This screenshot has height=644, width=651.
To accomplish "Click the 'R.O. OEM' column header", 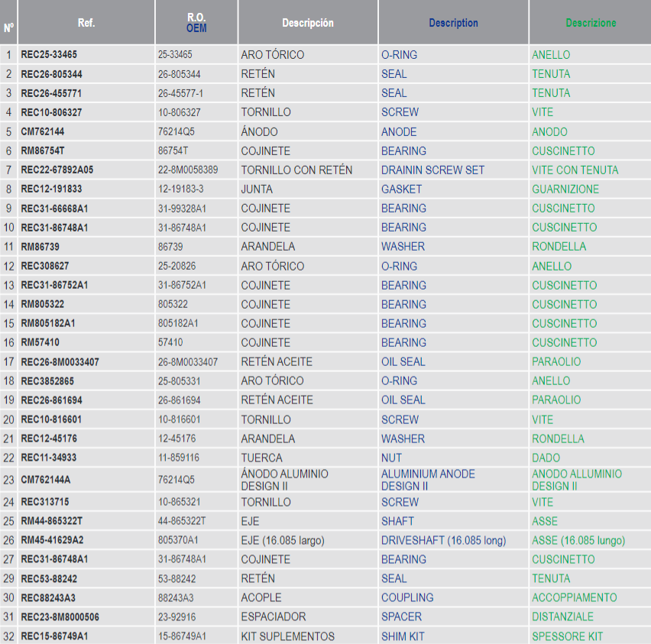I will tap(196, 23).
